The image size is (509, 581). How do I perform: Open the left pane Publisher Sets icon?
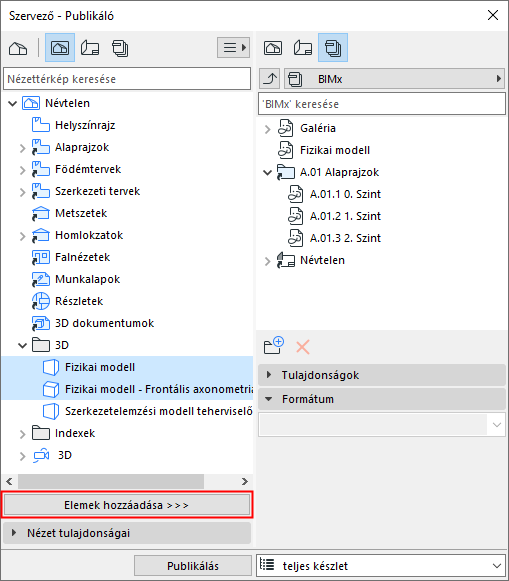pyautogui.click(x=120, y=48)
